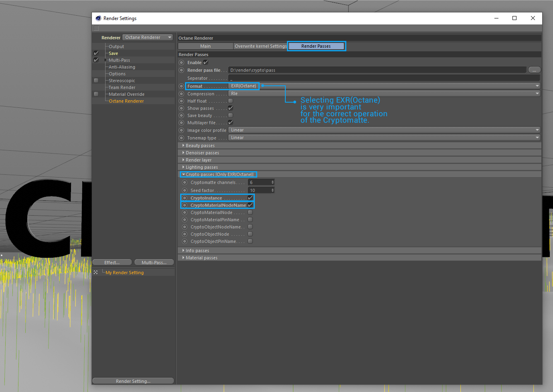
Task: Click the animation dot next to Tonemap type
Action: click(x=181, y=138)
